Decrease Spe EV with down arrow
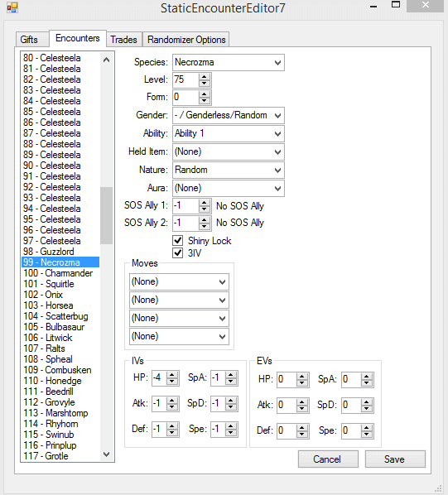The image size is (448, 495). (367, 435)
